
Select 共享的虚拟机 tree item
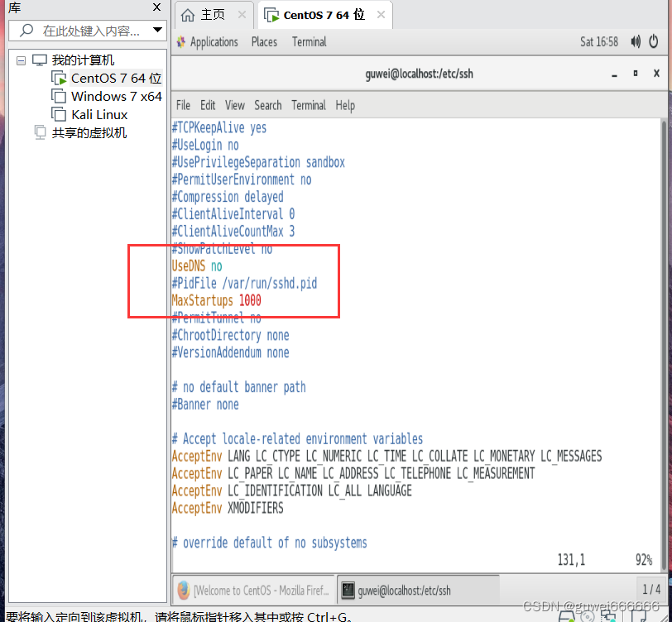tap(89, 133)
